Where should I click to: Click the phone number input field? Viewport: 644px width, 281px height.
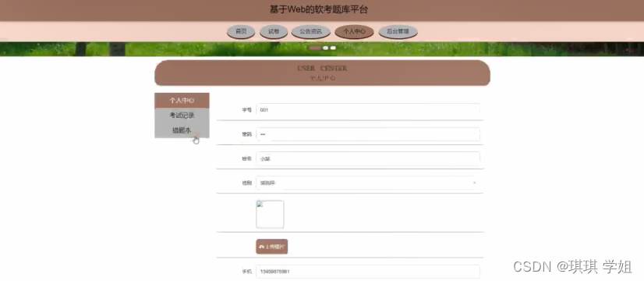pyautogui.click(x=368, y=272)
